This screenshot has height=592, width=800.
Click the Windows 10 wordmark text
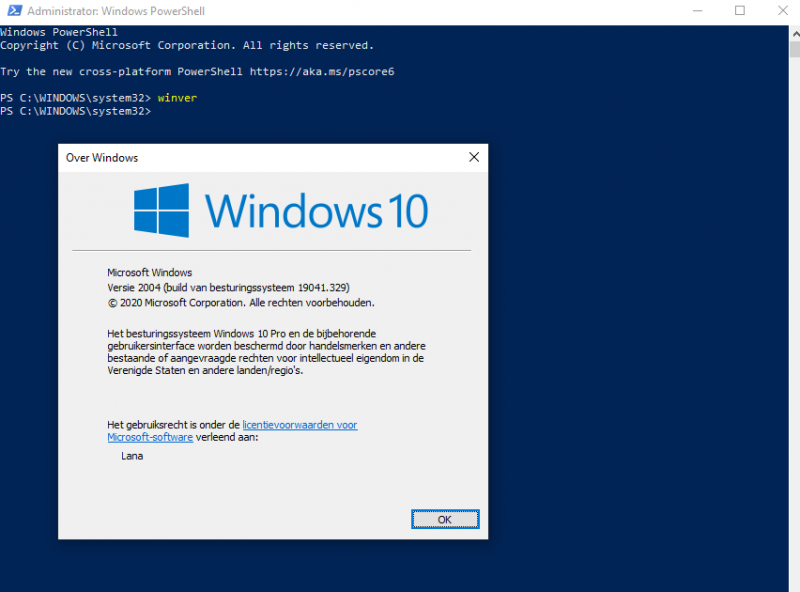(x=317, y=211)
